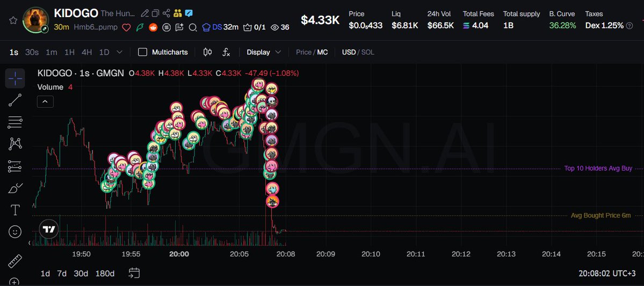The image size is (644, 286).
Task: Click the circled S social icon
Action: click(x=167, y=27)
